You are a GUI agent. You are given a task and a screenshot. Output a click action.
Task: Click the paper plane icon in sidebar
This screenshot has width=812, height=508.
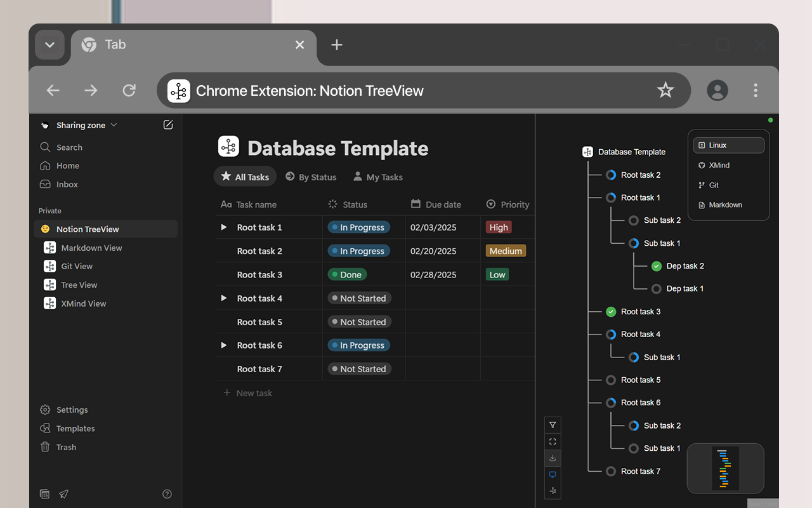[x=63, y=493]
